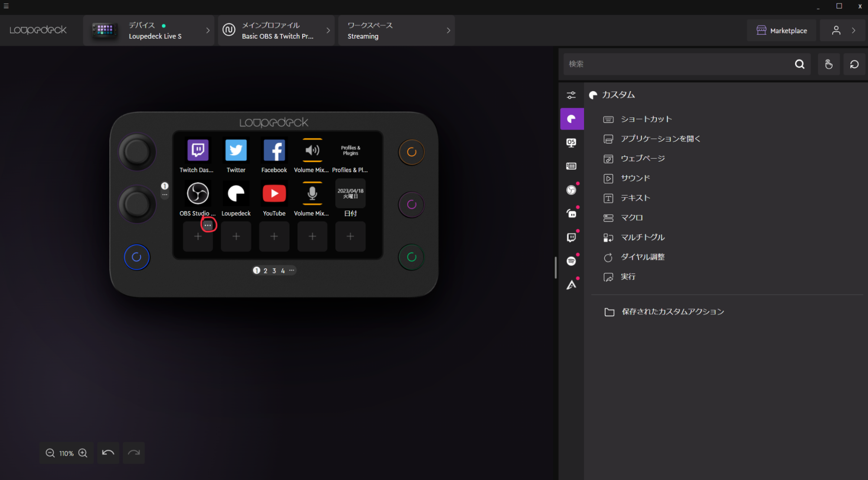868x480 pixels.
Task: Open the Streamlabs plugin sidebar icon
Action: [x=571, y=213]
